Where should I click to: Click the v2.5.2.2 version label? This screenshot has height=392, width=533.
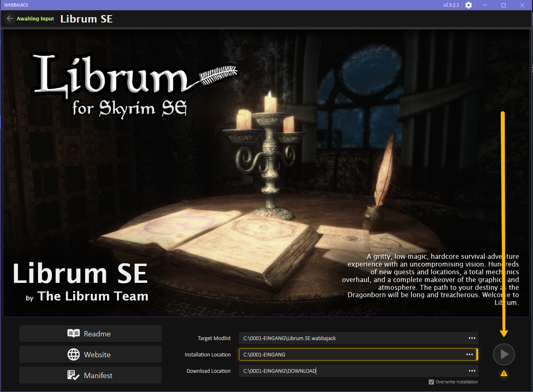click(x=451, y=5)
